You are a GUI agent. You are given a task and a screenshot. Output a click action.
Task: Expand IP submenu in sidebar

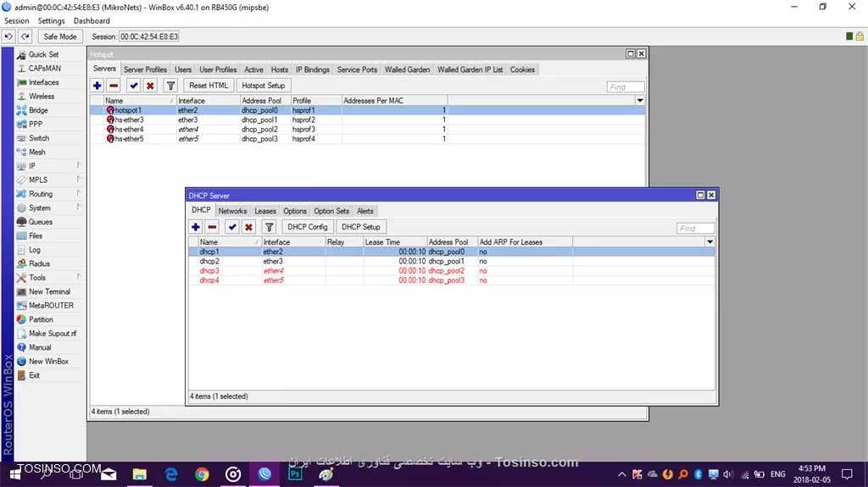pos(50,166)
